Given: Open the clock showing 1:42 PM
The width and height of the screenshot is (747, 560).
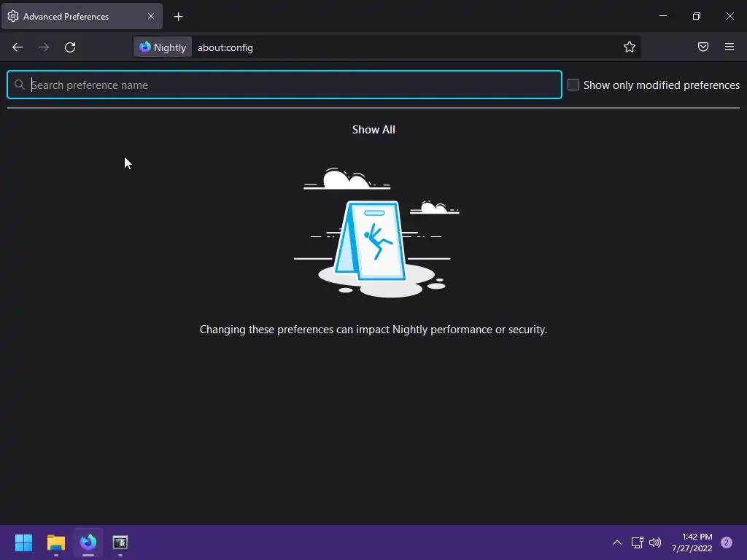Looking at the screenshot, I should (692, 542).
